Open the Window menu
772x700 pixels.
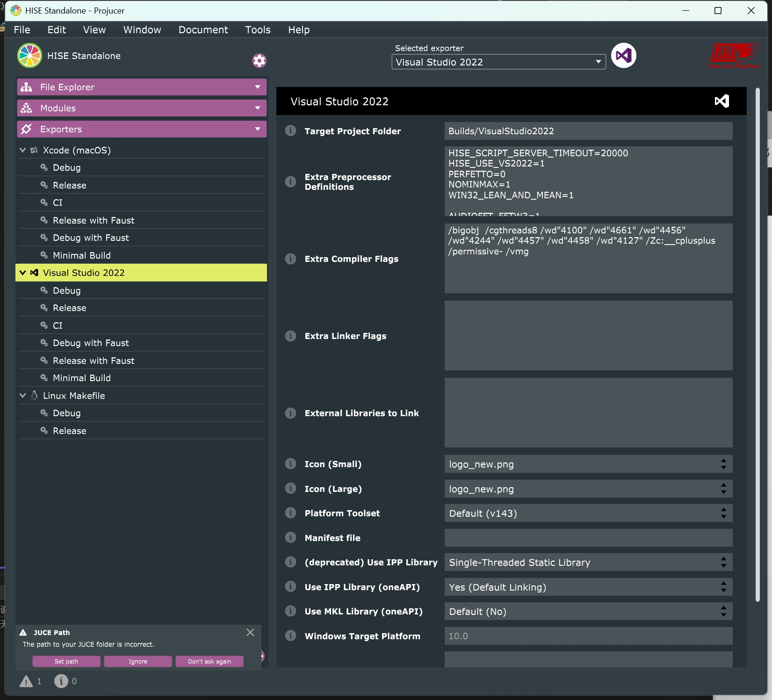pos(142,29)
